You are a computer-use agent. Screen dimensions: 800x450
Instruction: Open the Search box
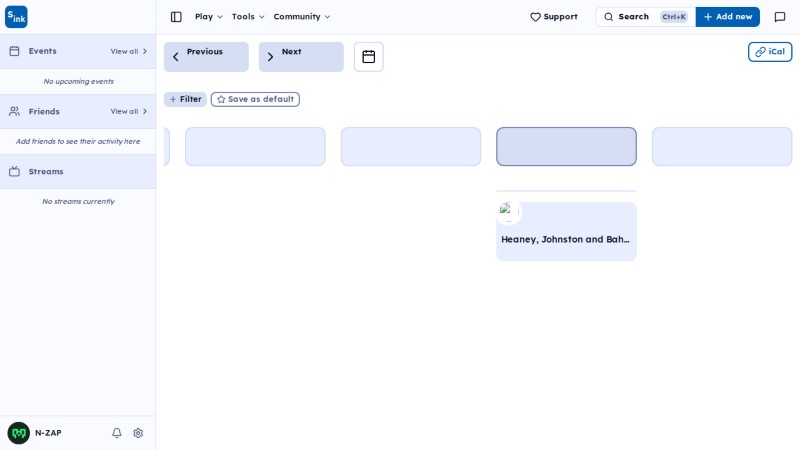645,17
